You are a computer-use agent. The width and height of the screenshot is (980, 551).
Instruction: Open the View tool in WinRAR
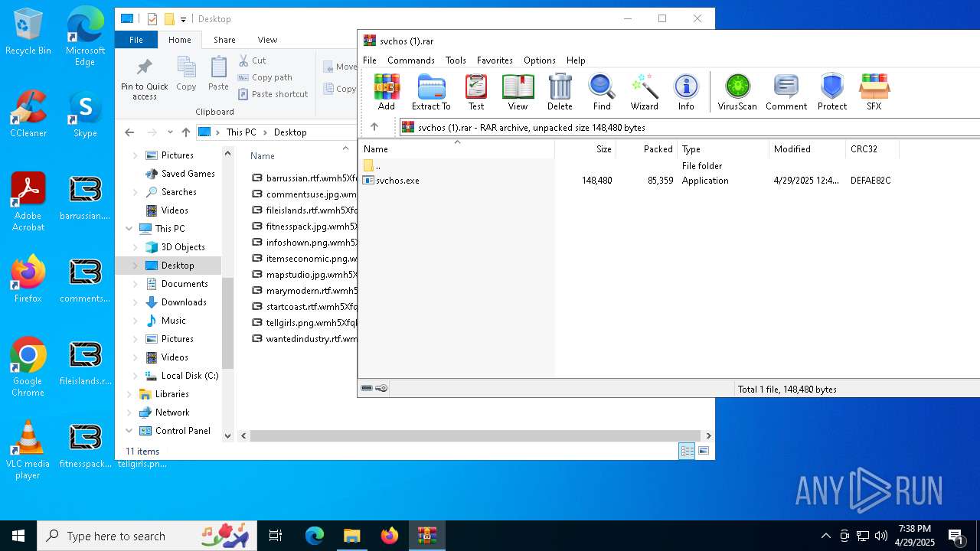tap(518, 93)
